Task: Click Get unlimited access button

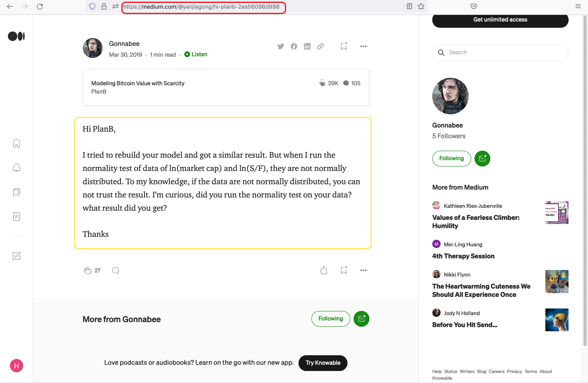Action: (500, 20)
